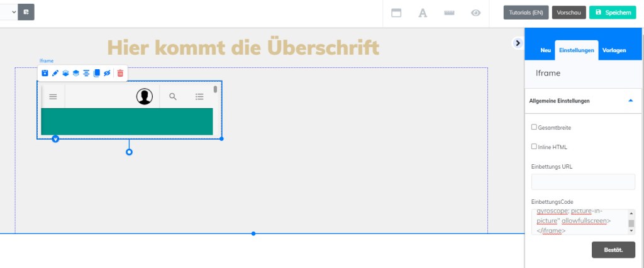Screen dimensions: 644x268
Task: Click the save element icon in Iframe toolbar
Action: 45,74
